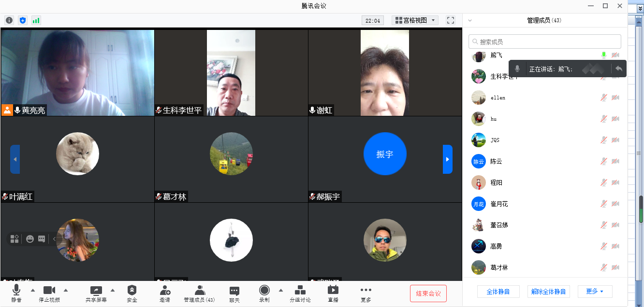644x307 pixels.
Task: Start recording with the 录制 icon
Action: coord(264,290)
